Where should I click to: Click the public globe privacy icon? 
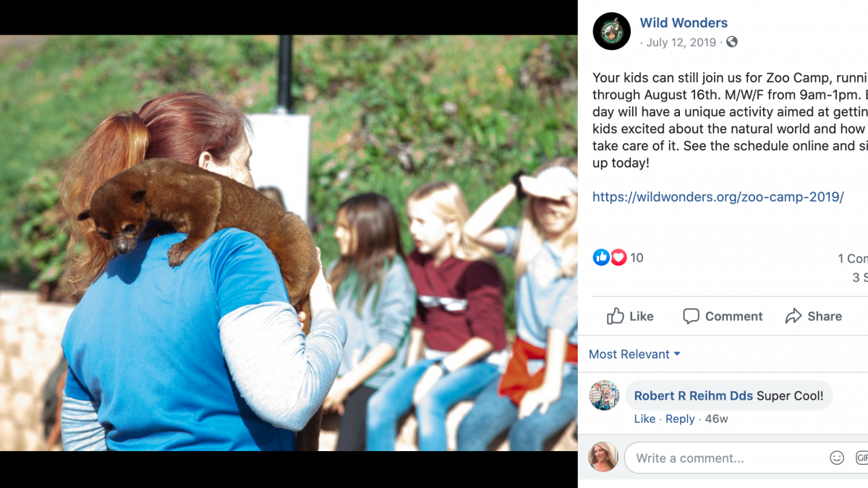732,42
